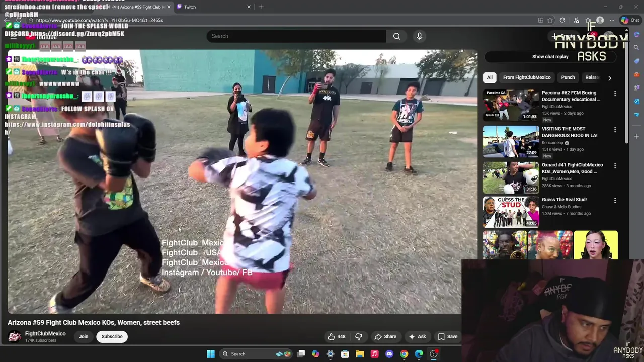644x362 pixels.
Task: Launch Copilot from the taskbar
Action: point(315,354)
